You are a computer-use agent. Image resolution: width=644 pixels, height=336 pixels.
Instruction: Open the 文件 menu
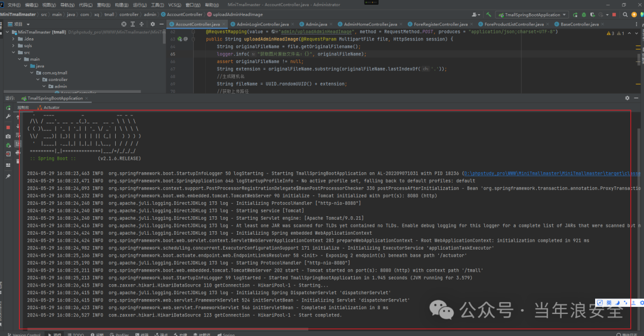(14, 5)
